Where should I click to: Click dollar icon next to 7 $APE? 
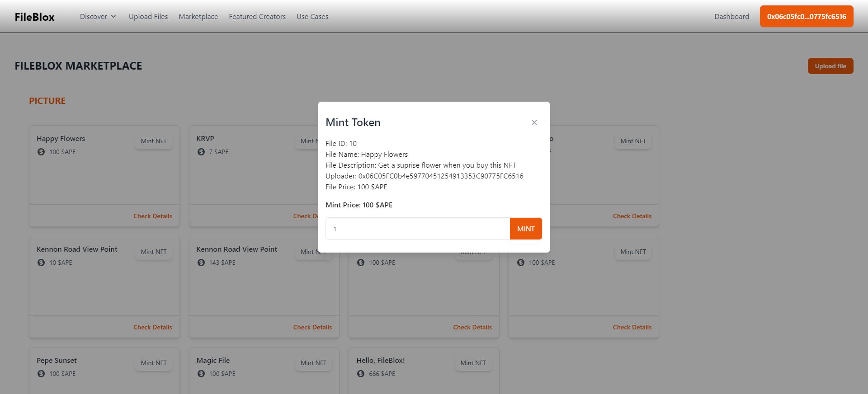click(x=201, y=152)
